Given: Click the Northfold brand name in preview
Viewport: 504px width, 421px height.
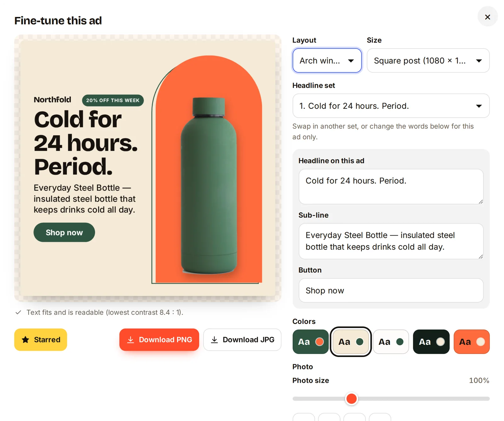Looking at the screenshot, I should tap(53, 100).
